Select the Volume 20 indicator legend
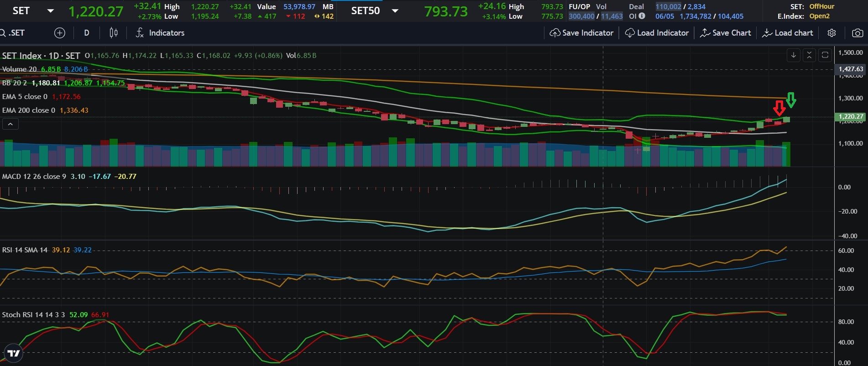The width and height of the screenshot is (868, 366). (20, 69)
